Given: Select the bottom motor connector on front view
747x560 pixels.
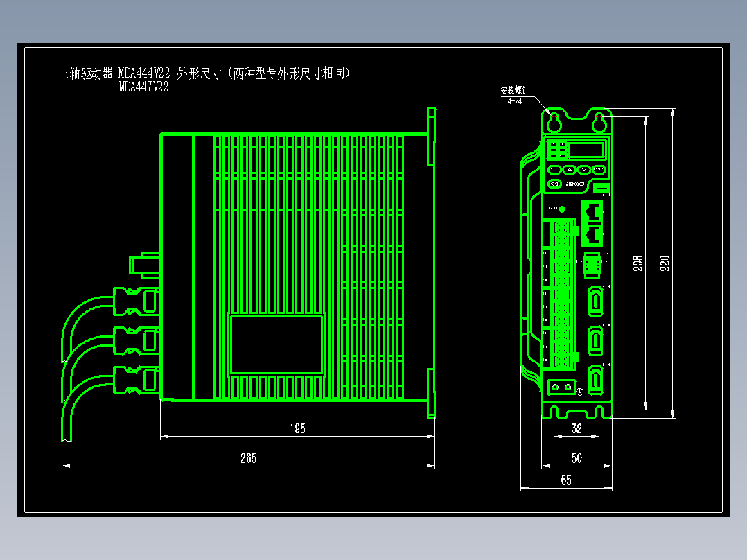Looking at the screenshot, I should [x=595, y=380].
